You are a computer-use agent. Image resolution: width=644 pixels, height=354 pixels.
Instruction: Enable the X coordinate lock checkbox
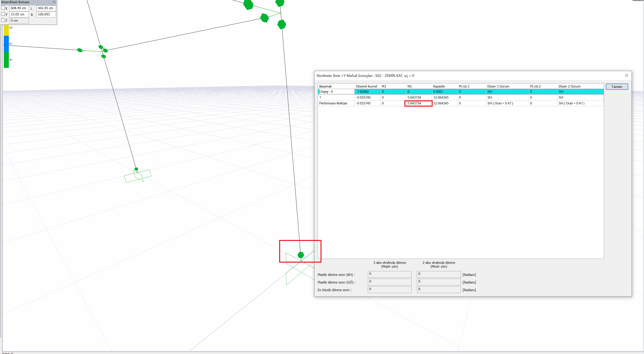pos(3,8)
